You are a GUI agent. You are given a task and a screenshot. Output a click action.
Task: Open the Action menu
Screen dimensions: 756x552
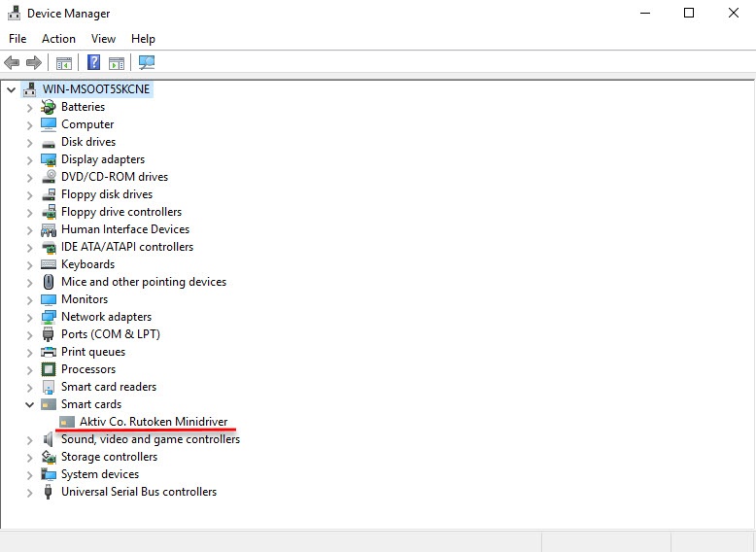(x=59, y=39)
